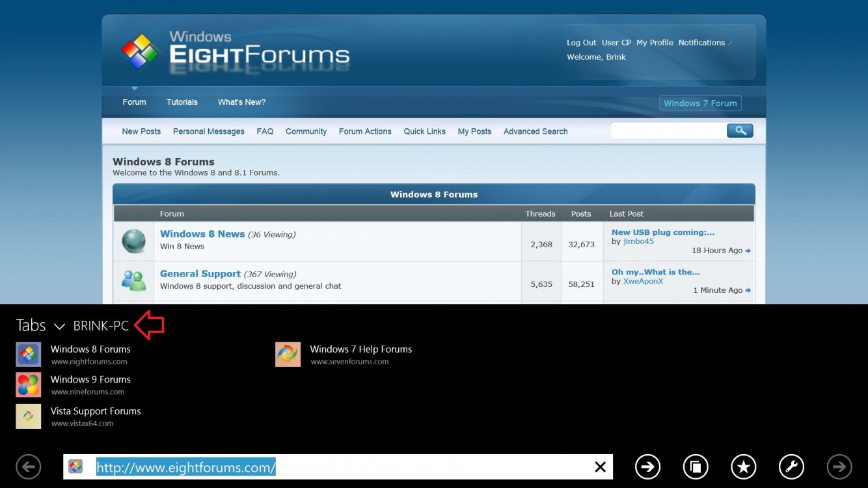Select Windows 9 Forums synced tab title

pyautogui.click(x=90, y=379)
